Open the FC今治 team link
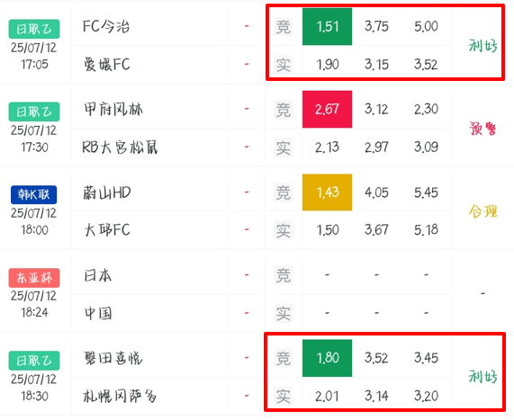 point(106,27)
